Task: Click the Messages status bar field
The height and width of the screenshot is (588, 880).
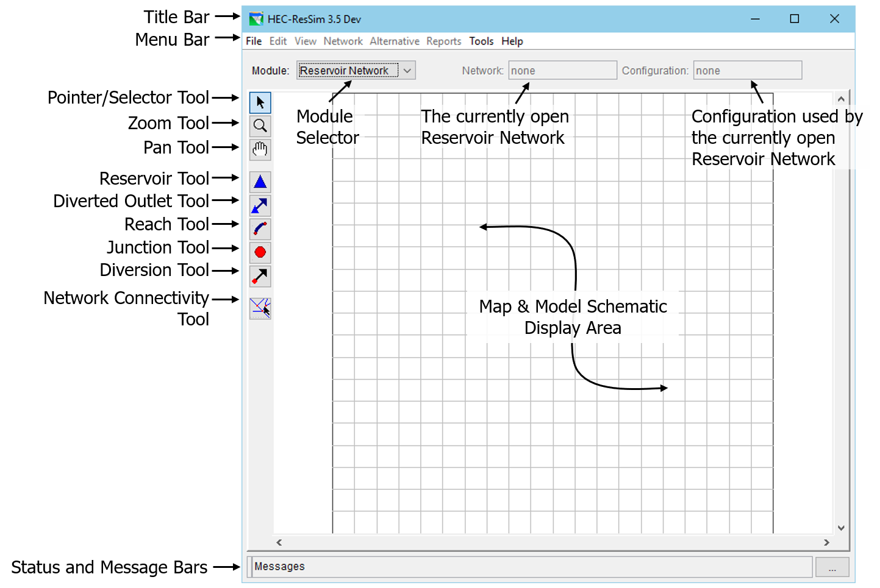Action: click(532, 567)
